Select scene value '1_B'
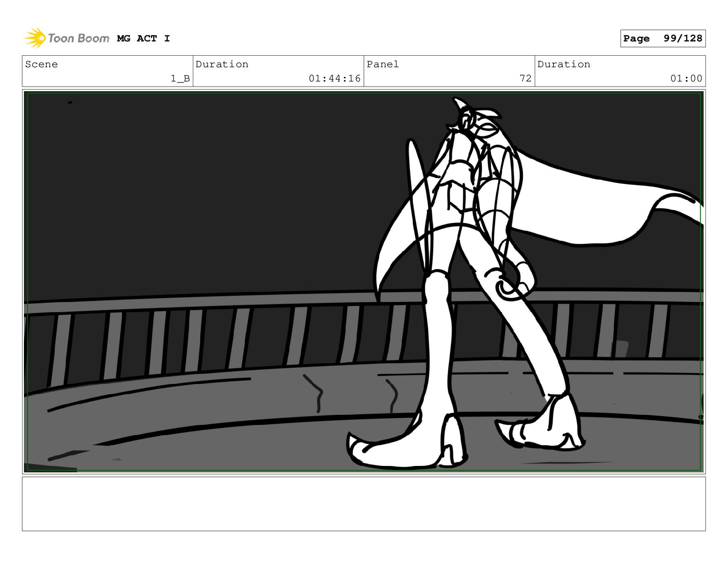 click(180, 79)
